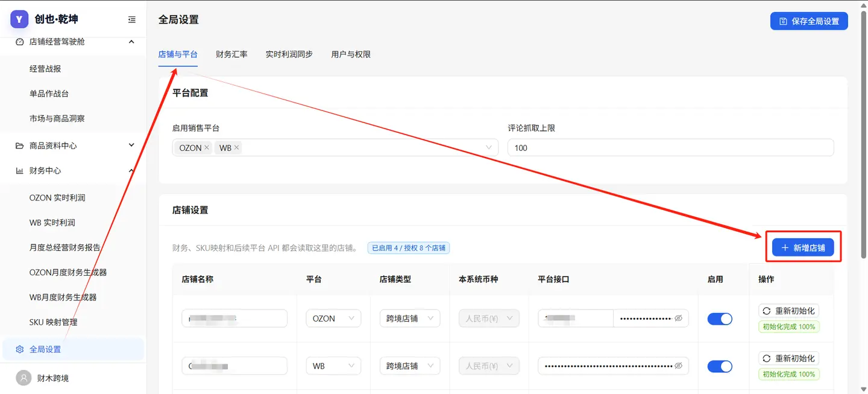
Task: Toggle the 启用 switch for the OZON store
Action: coord(720,319)
